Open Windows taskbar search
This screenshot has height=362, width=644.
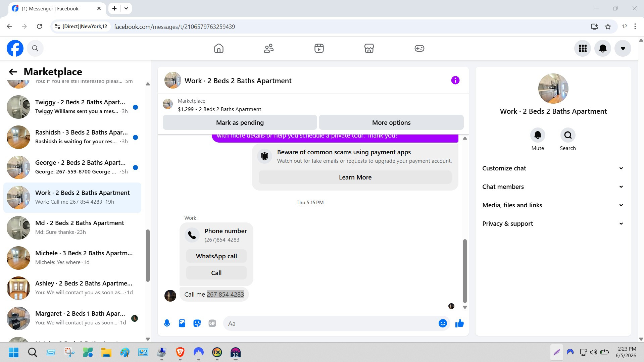tap(33, 352)
